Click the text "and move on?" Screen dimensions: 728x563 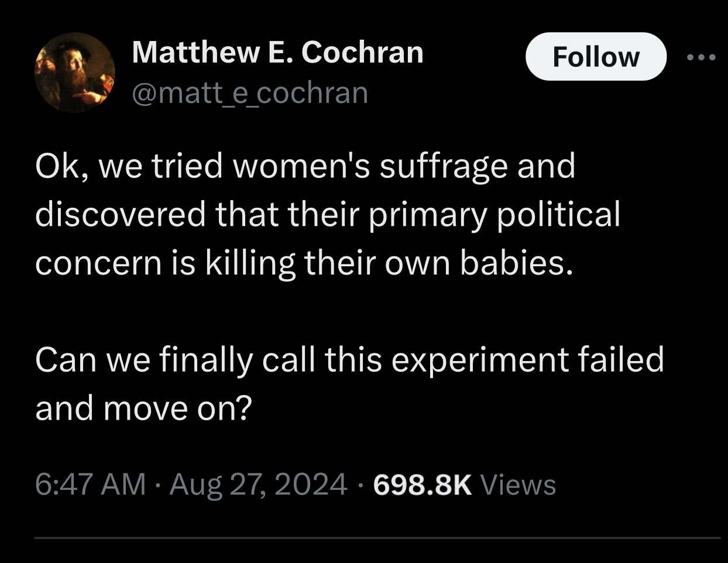(x=143, y=408)
